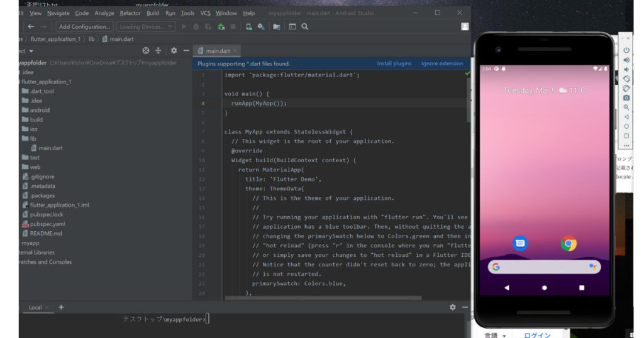
Task: Click the Ignore extension link
Action: point(442,63)
